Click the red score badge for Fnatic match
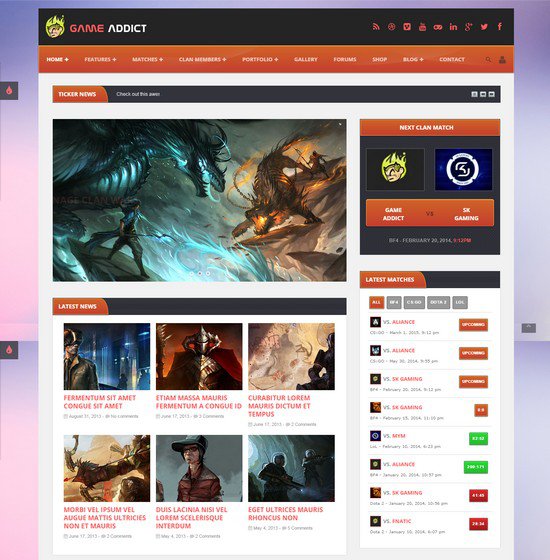This screenshot has height=560, width=550. pos(478,524)
